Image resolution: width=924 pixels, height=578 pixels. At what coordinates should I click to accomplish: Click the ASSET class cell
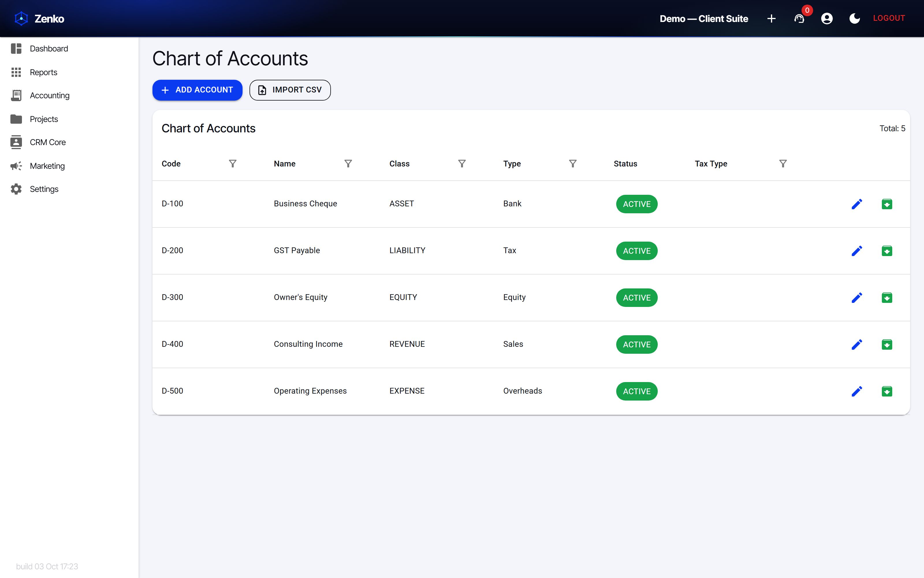tap(402, 204)
